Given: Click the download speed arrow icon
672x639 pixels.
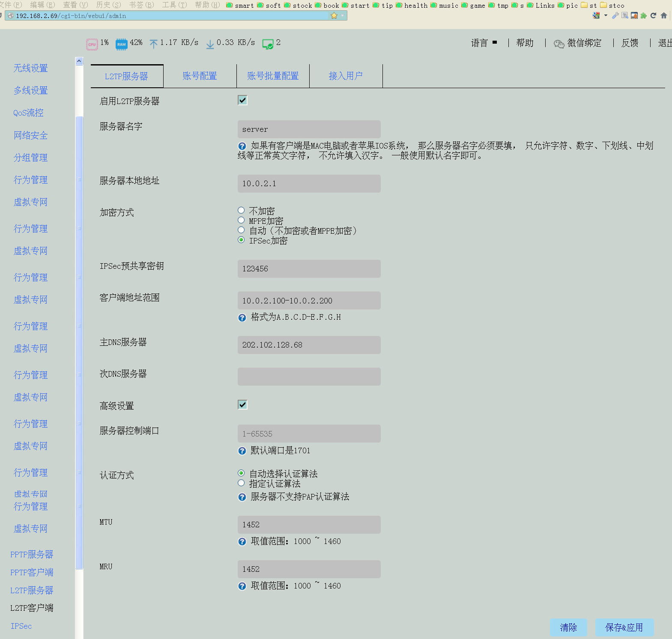Looking at the screenshot, I should (x=210, y=44).
